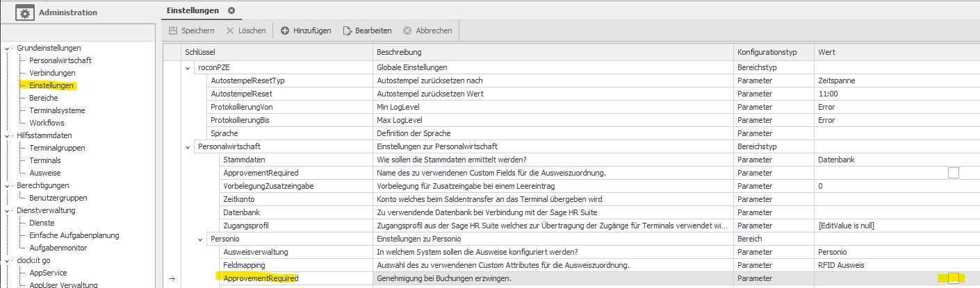Collapse the Personalwirtschaft settings group

click(188, 146)
